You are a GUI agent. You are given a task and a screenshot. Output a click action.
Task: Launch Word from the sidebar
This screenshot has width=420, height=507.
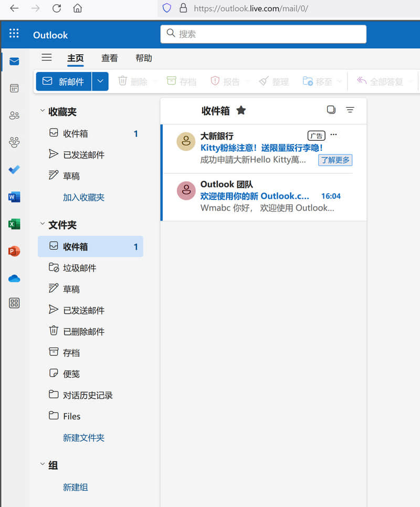(14, 197)
